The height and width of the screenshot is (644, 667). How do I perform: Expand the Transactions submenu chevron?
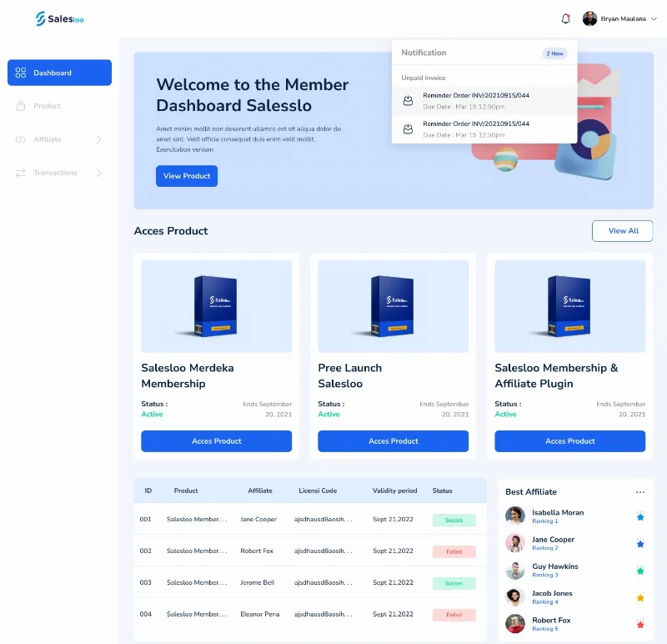98,173
